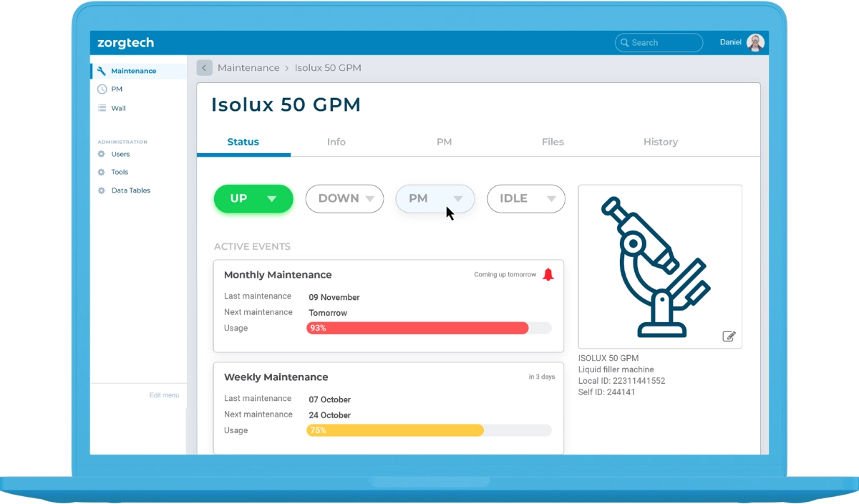Click the Tools gear icon
The image size is (859, 504).
pos(101,172)
